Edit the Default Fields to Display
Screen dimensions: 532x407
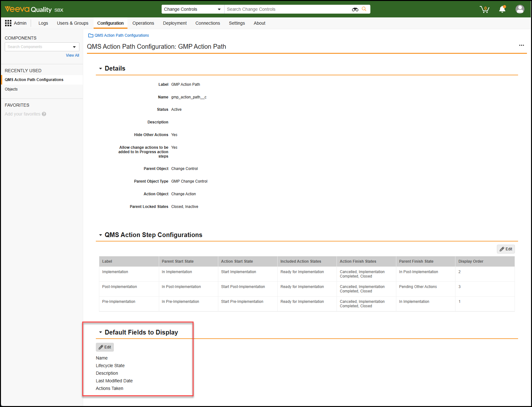coord(105,347)
